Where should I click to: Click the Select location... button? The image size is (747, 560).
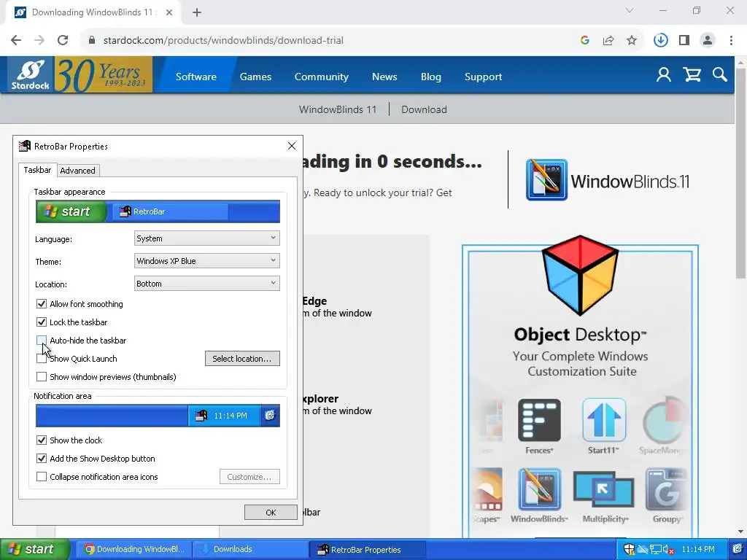(x=242, y=359)
